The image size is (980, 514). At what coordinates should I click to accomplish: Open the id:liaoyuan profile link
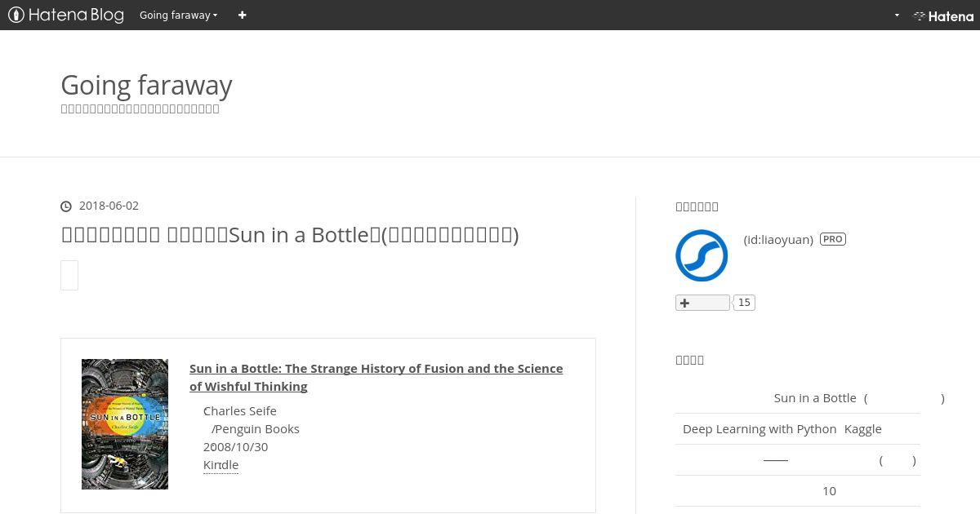tap(778, 239)
